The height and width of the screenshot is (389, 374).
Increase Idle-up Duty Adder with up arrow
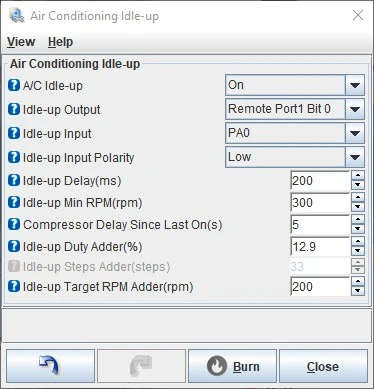click(x=358, y=242)
